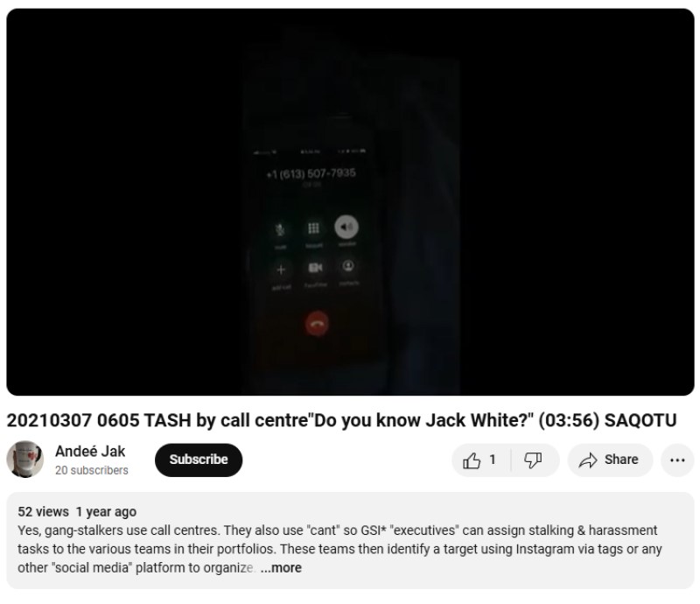This screenshot has width=700, height=604.
Task: Click the Share arrow button
Action: point(610,460)
